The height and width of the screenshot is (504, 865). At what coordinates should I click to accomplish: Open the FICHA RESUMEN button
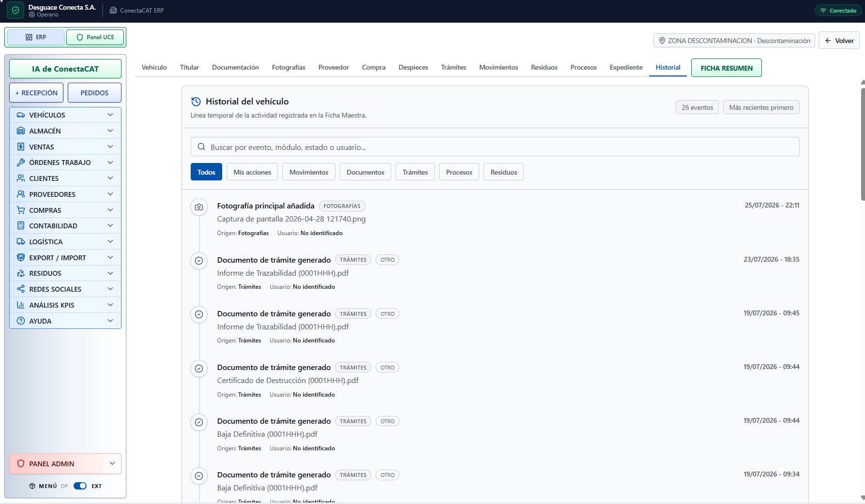click(x=727, y=68)
